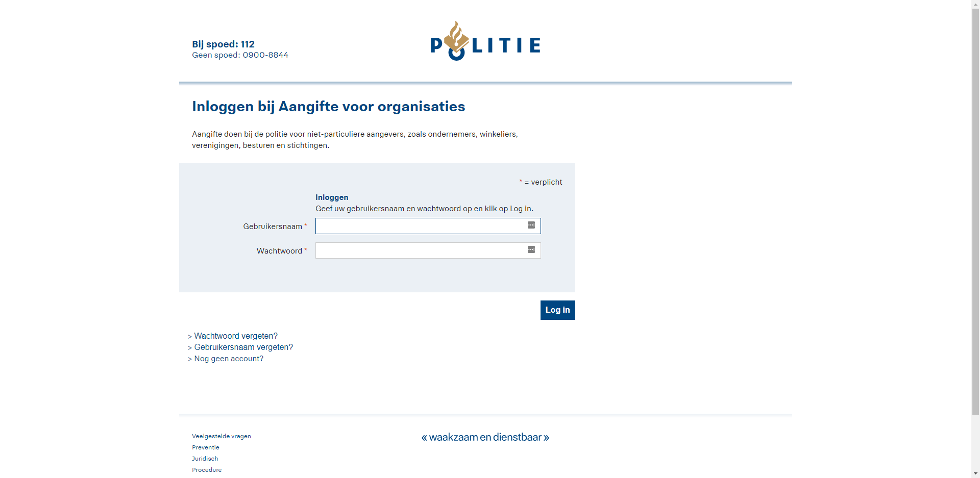Click the autofill icon in the Wachtwoord field

tap(531, 250)
